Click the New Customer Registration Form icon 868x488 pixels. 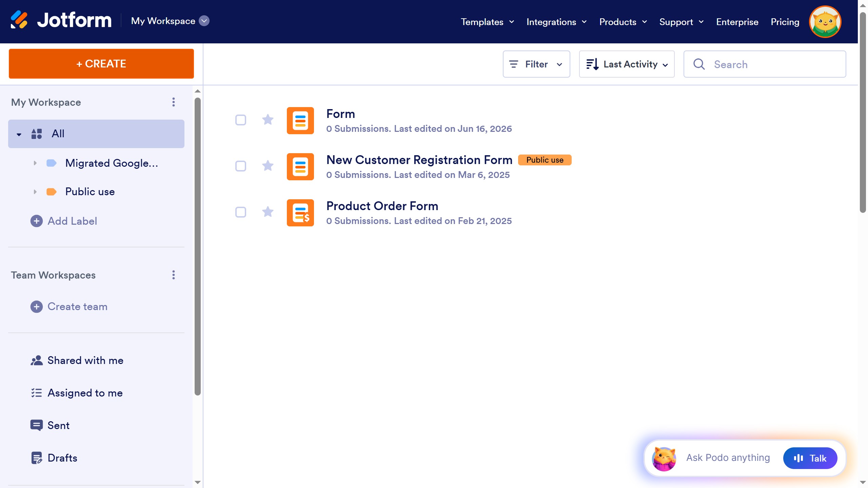[300, 167]
